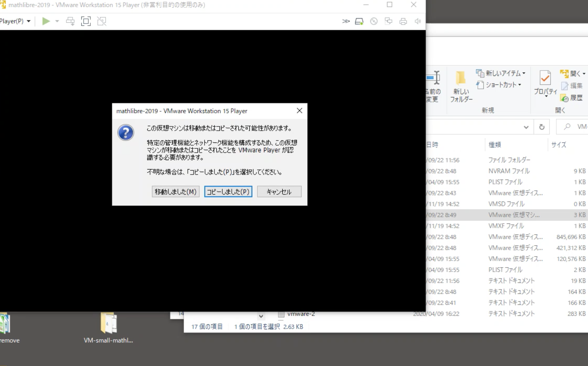
Task: Enter full screen mode icon
Action: (x=86, y=21)
